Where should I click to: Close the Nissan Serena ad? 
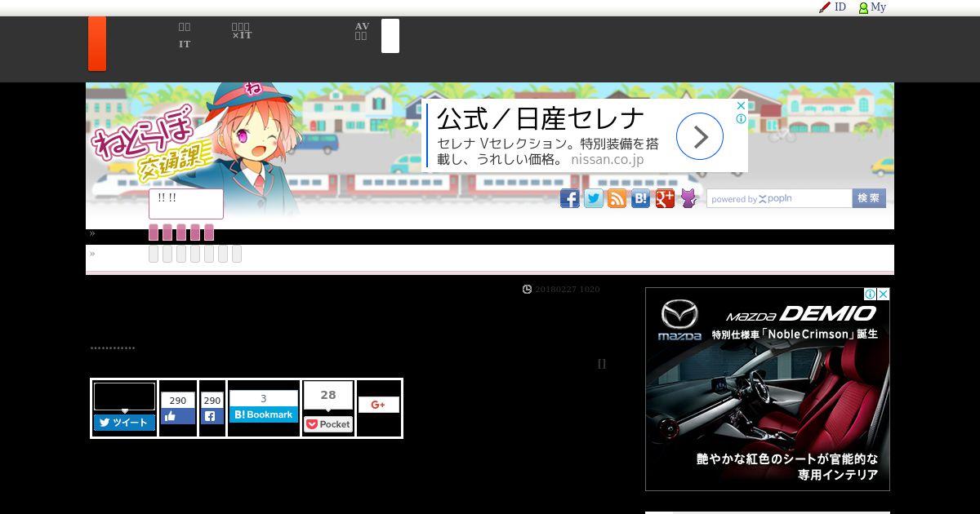pyautogui.click(x=741, y=106)
